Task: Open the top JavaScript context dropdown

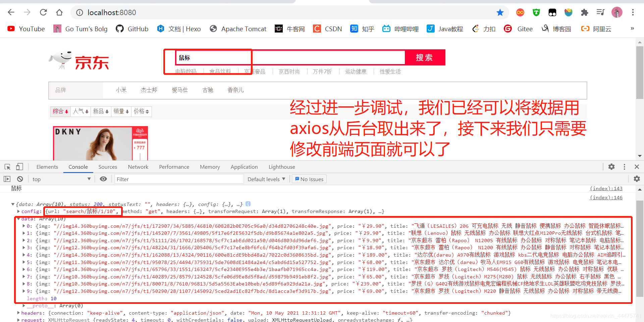Action: 61,179
